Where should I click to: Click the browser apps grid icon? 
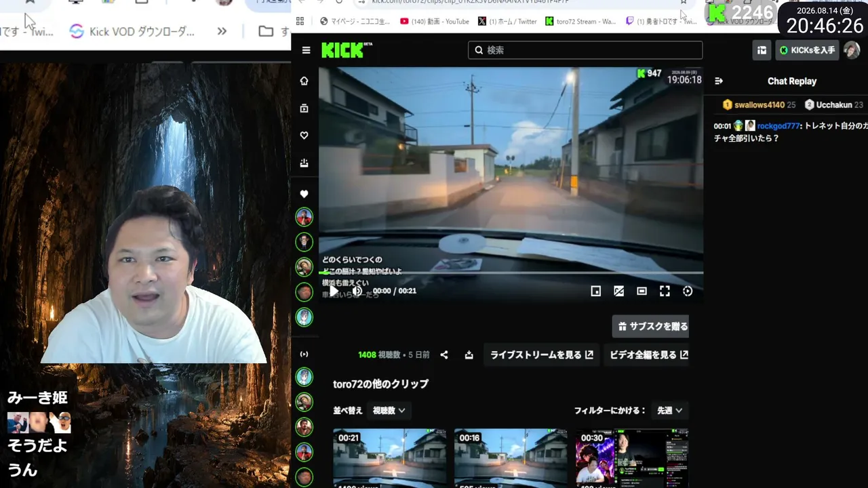[x=300, y=21]
